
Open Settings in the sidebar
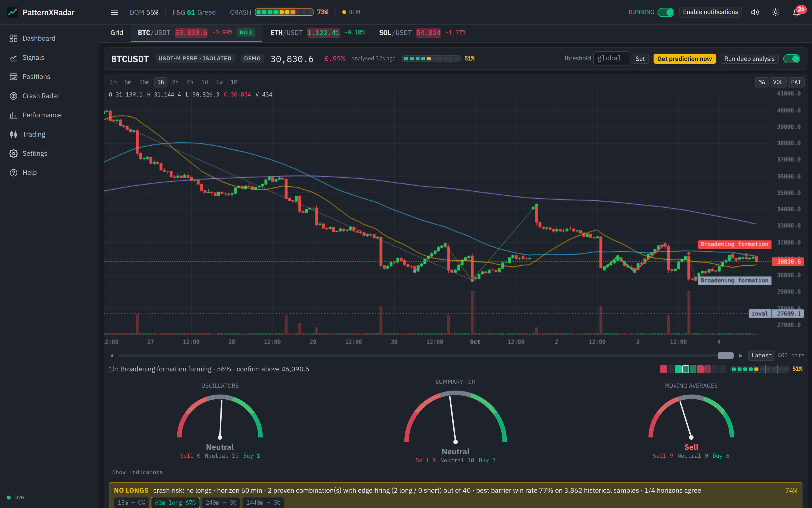pos(49,153)
